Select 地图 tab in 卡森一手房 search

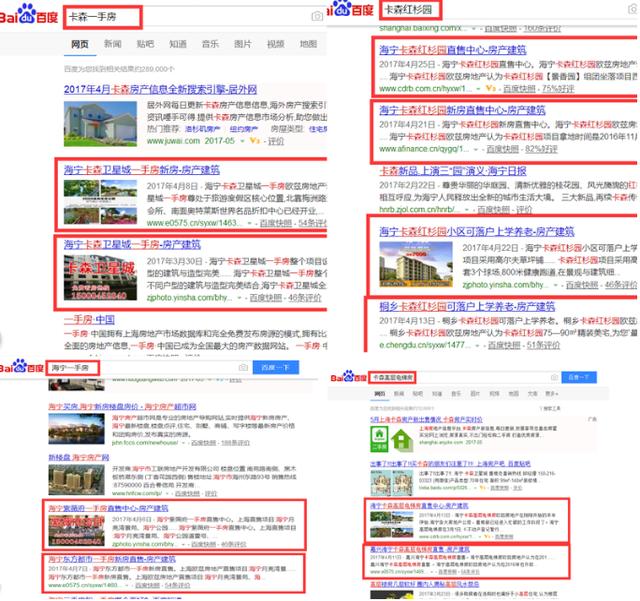(308, 44)
